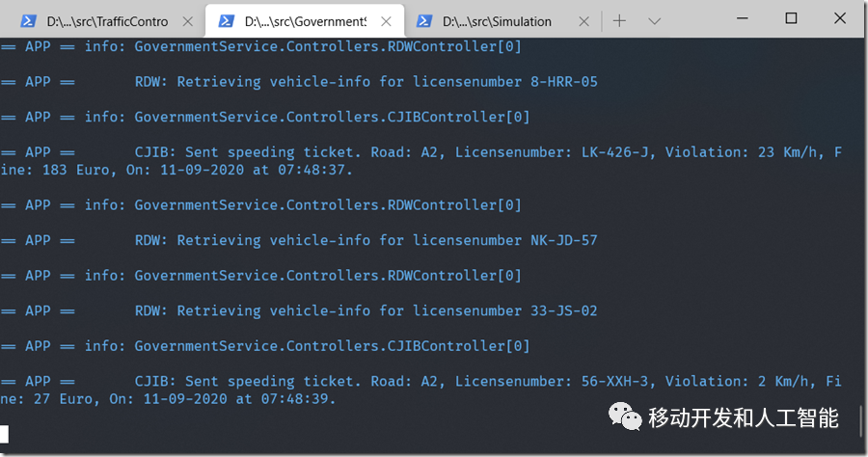Close the Simulation terminal tab
Image resolution: width=868 pixels, height=457 pixels.
583,21
